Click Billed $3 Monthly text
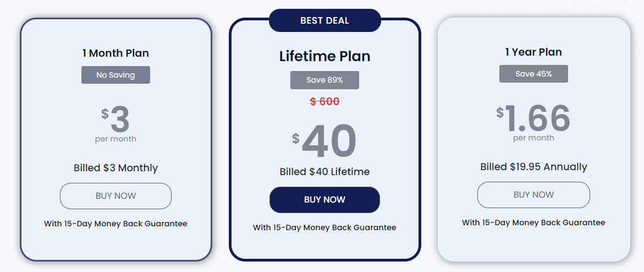 pos(115,168)
